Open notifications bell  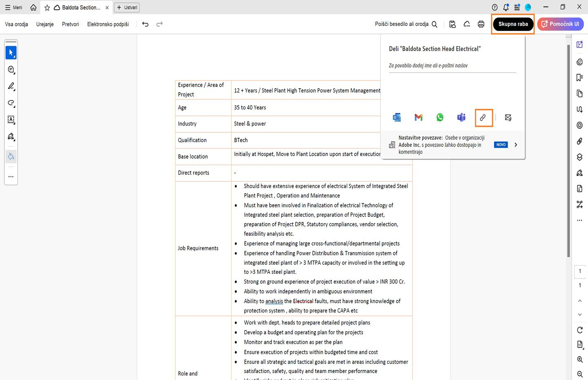point(506,7)
